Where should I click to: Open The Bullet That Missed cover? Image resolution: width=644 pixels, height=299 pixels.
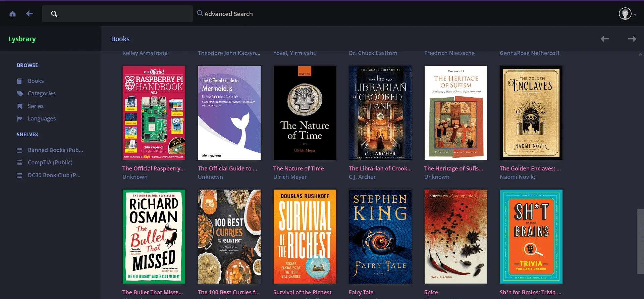point(154,237)
